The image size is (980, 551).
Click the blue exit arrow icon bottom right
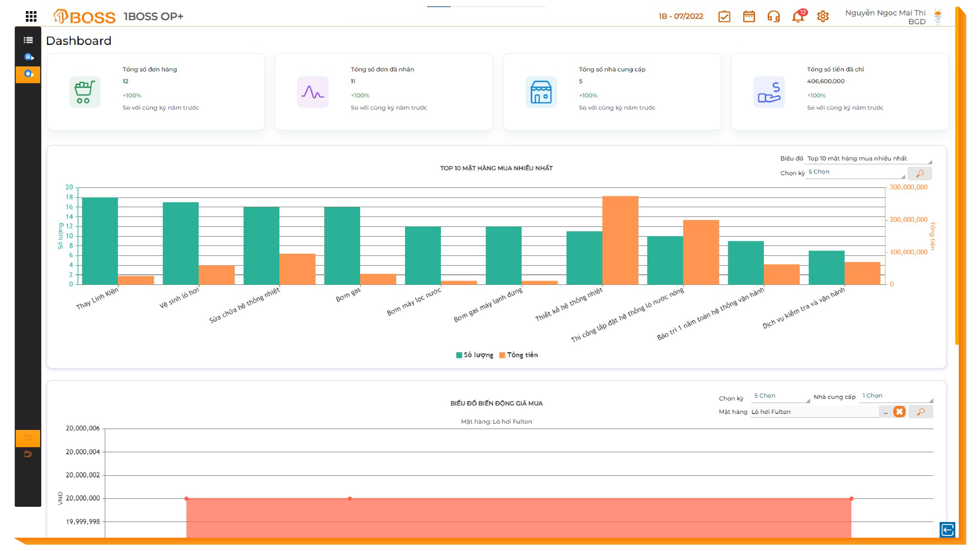coord(947,529)
